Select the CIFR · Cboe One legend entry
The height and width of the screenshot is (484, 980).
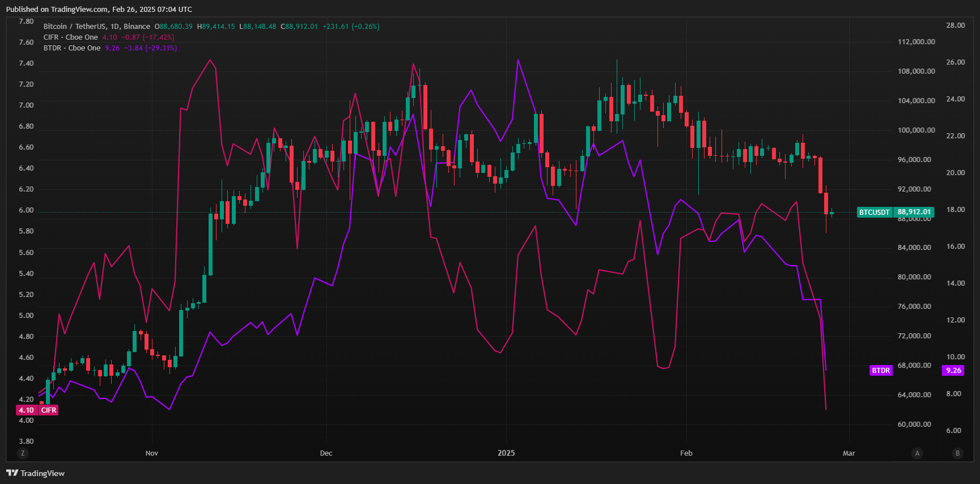(x=71, y=37)
